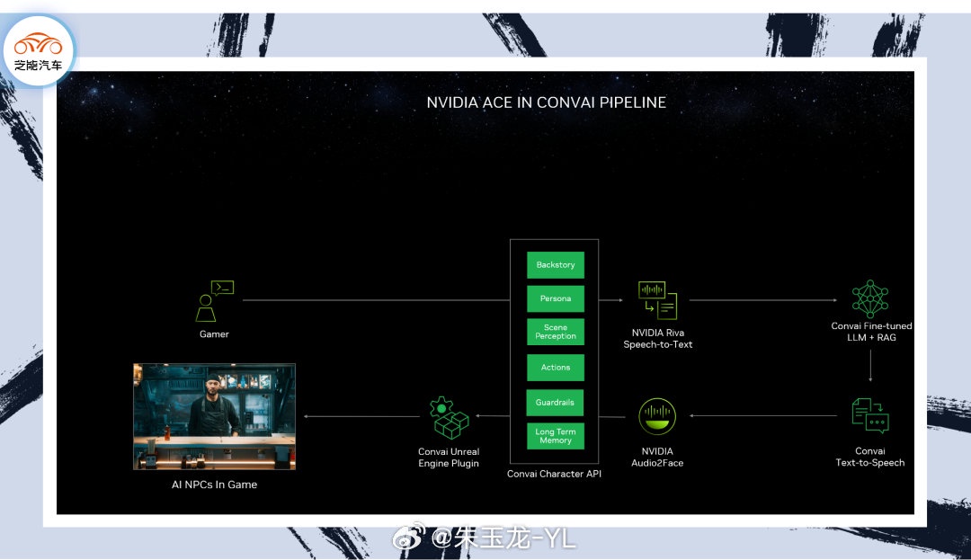Screen dimensions: 971x560
Task: Click the "Gamer" label
Action: tap(214, 334)
